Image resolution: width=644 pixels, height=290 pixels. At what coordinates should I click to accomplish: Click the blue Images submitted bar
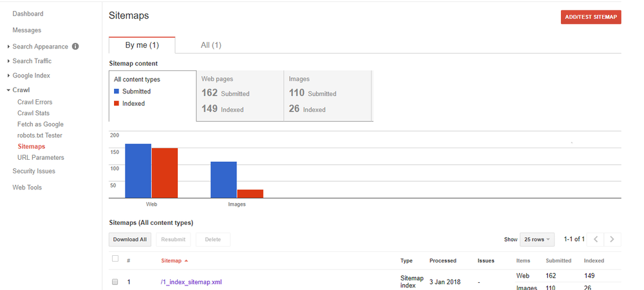[x=223, y=180]
